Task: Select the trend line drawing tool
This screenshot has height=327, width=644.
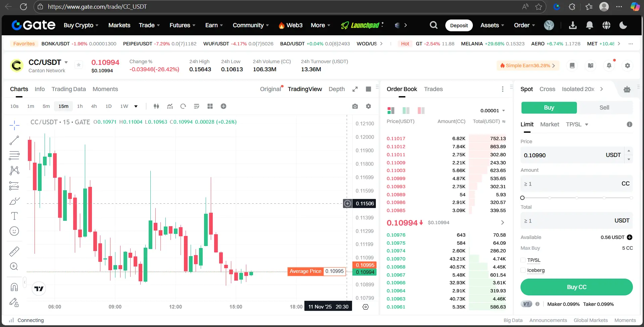Action: (x=14, y=140)
